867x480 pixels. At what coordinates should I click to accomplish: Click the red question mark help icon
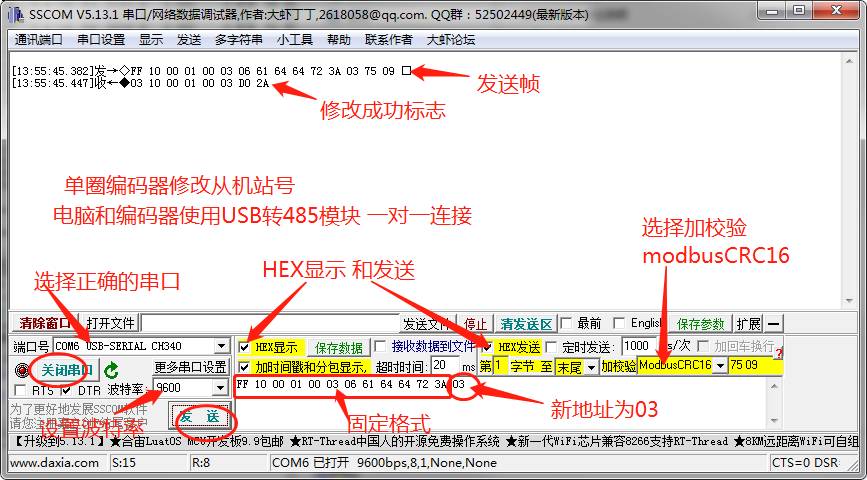click(779, 353)
